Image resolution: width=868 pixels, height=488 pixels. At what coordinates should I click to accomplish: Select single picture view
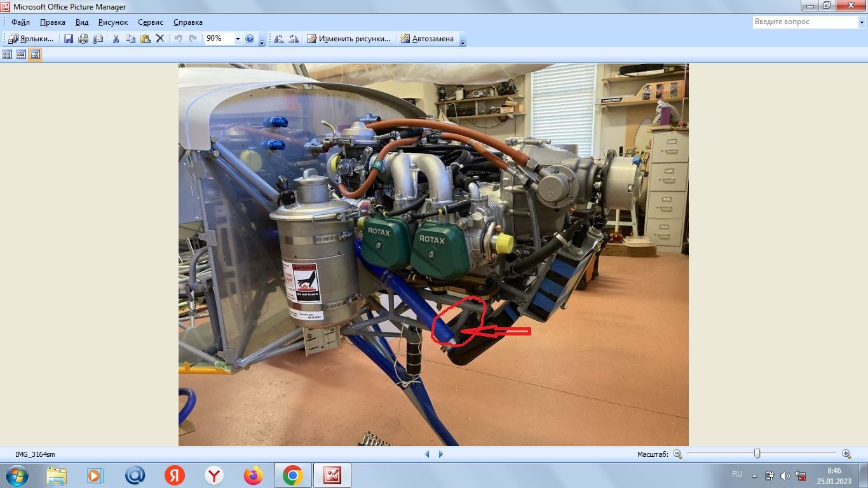(x=35, y=55)
